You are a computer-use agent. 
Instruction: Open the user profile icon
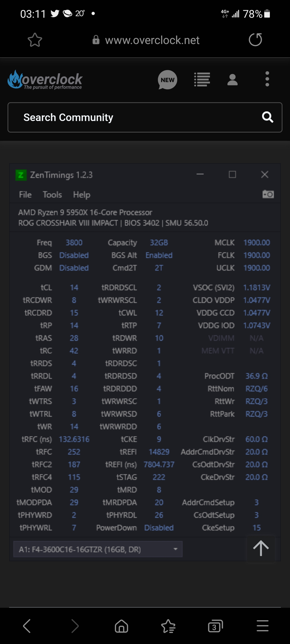click(x=233, y=80)
